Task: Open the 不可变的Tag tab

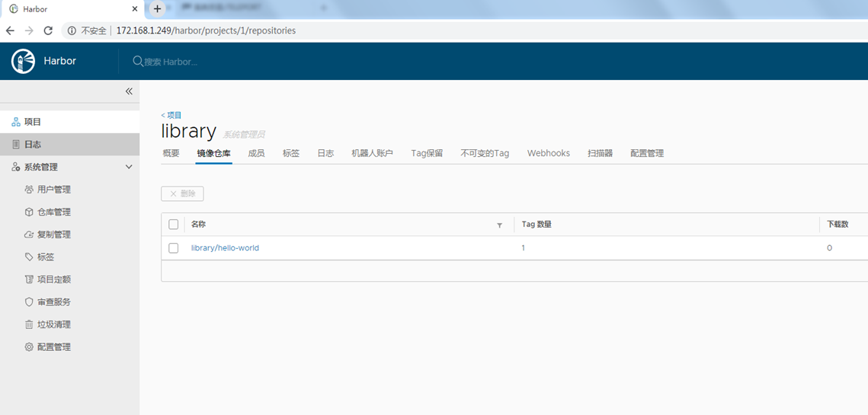Action: tap(485, 153)
